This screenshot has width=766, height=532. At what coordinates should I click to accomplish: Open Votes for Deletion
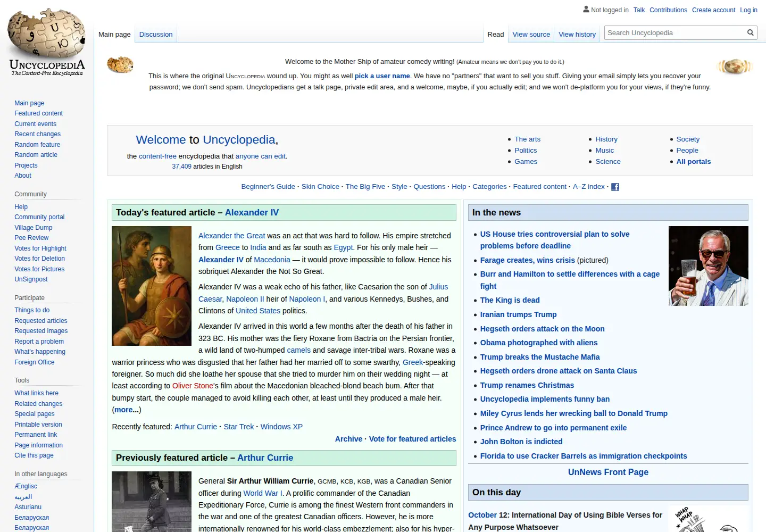[39, 259]
